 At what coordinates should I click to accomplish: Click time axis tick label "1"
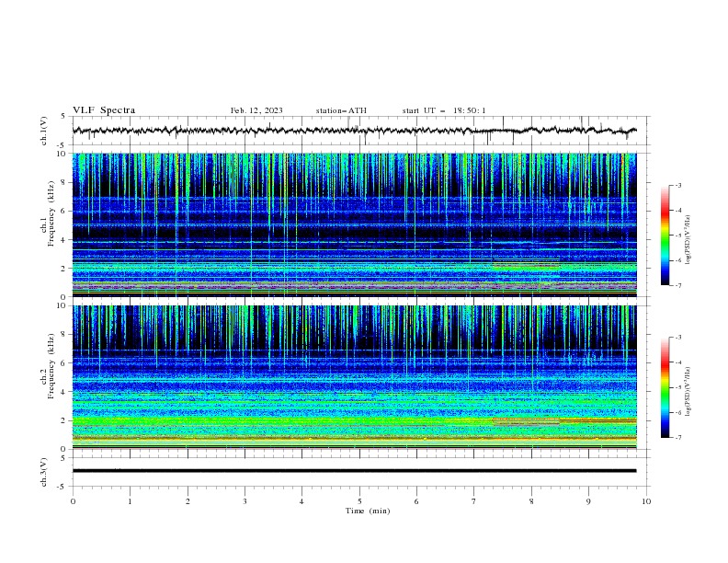[130, 501]
